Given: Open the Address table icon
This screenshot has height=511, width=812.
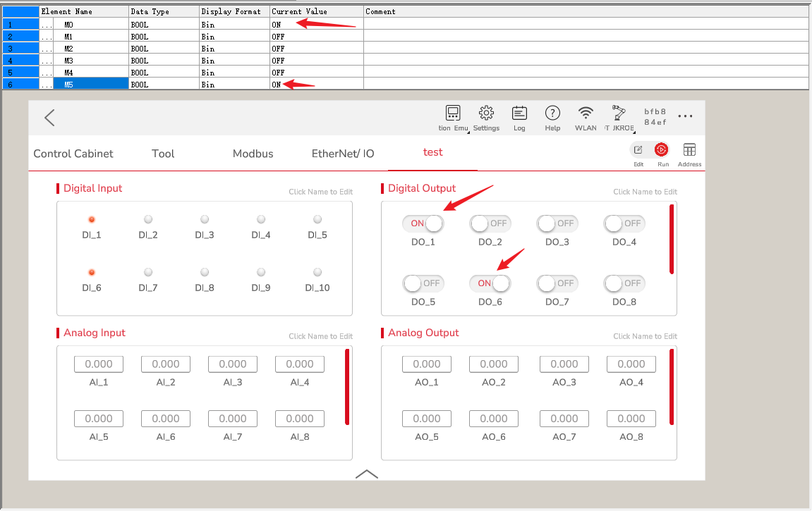Looking at the screenshot, I should (x=689, y=150).
